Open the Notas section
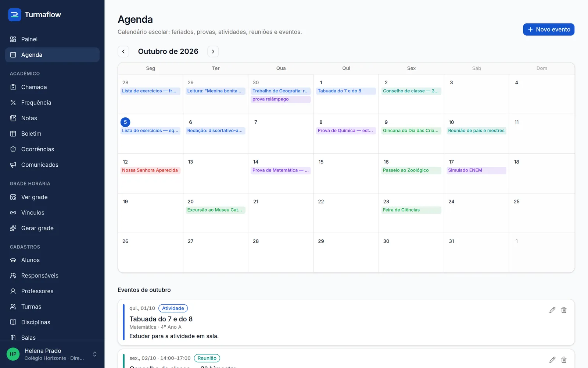This screenshot has height=368, width=588. (52, 118)
